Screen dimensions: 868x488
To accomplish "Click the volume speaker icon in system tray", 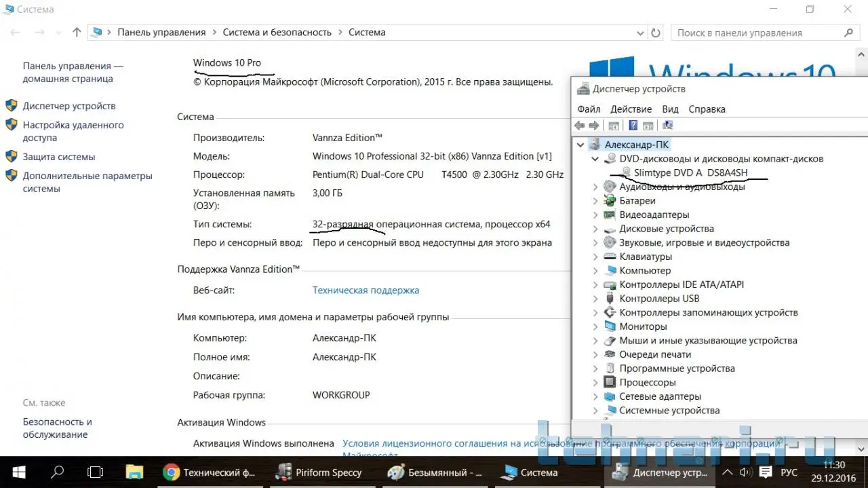I will pyautogui.click(x=745, y=472).
